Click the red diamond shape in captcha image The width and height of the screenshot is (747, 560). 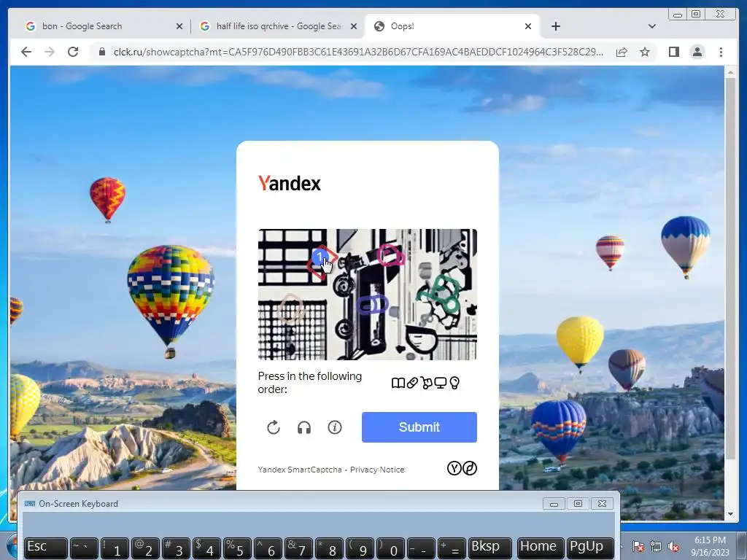tap(322, 262)
